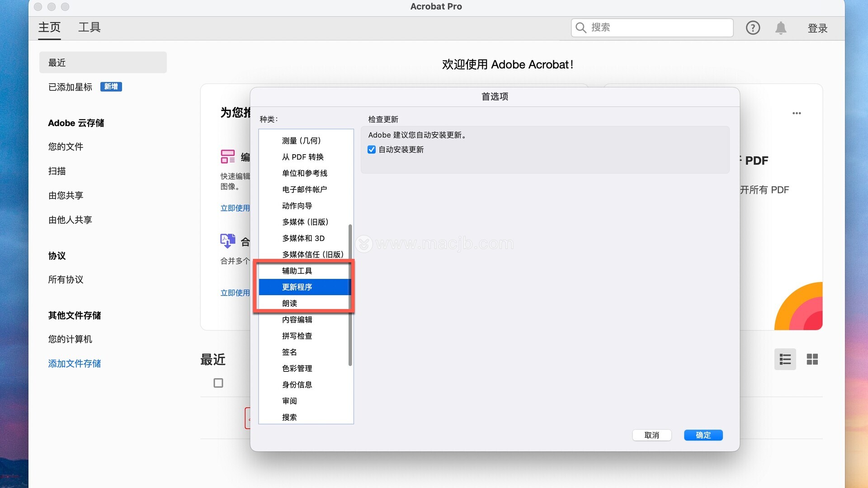
Task: Open the three-dot more options menu
Action: tap(797, 113)
